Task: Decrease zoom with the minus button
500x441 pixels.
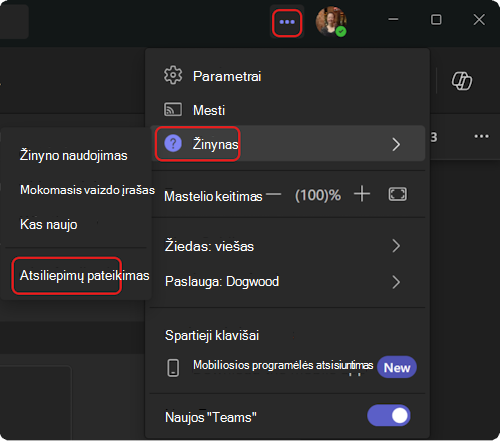Action: coord(274,194)
